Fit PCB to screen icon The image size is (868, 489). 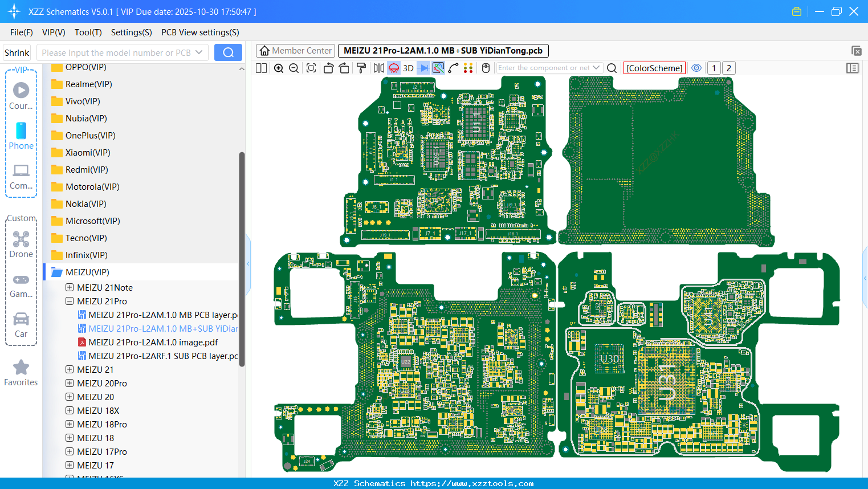(311, 68)
